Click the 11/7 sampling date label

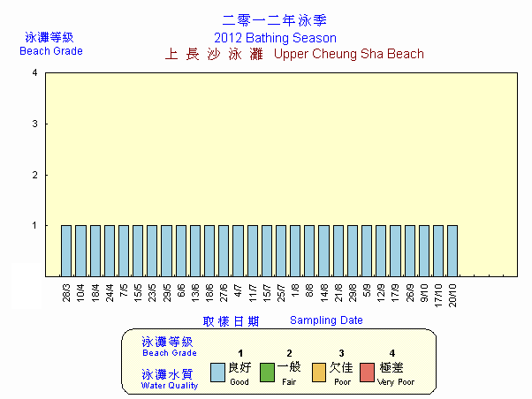pos(253,293)
